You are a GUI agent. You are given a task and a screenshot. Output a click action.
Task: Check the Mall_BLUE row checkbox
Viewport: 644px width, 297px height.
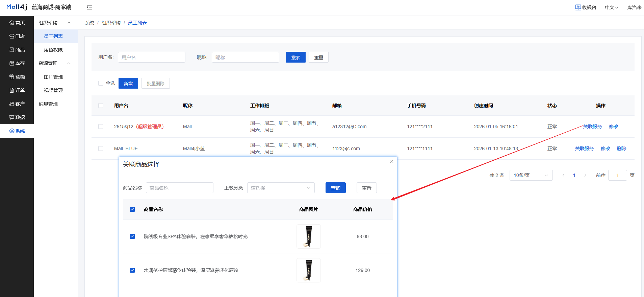click(x=101, y=148)
